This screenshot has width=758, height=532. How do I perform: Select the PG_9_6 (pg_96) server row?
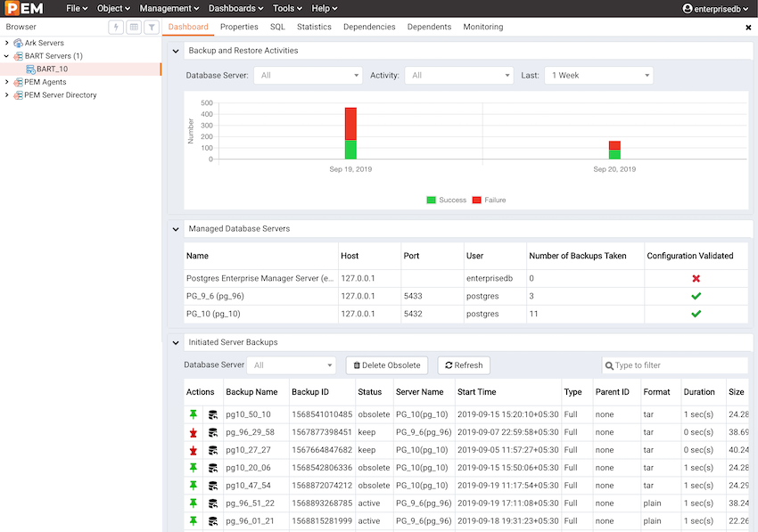(x=466, y=296)
